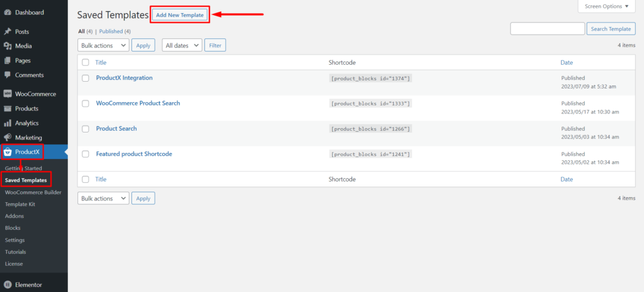
Task: Click the Filter button
Action: (x=215, y=45)
